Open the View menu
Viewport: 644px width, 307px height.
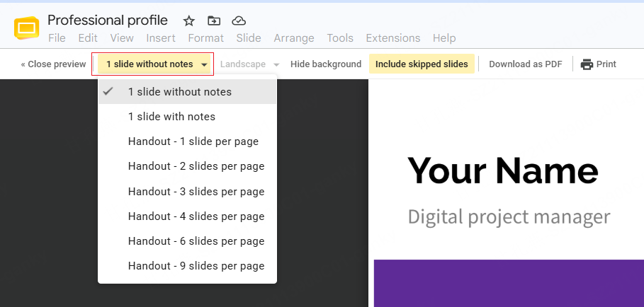click(122, 38)
